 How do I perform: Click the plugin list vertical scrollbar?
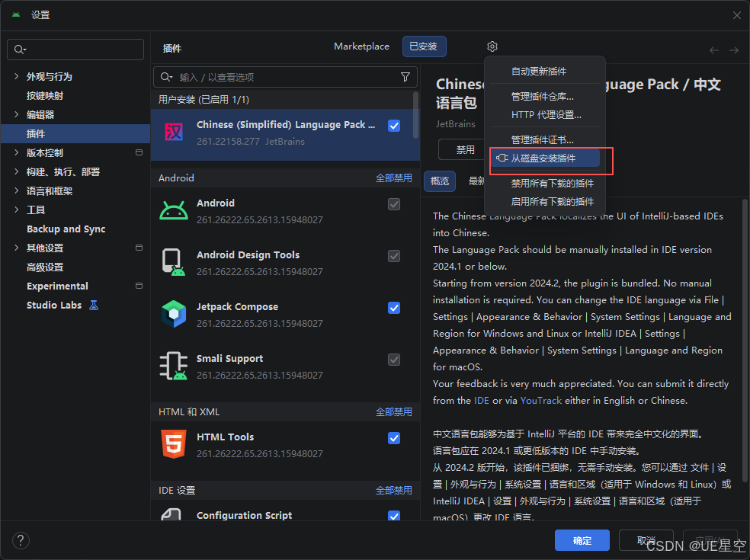[x=415, y=115]
